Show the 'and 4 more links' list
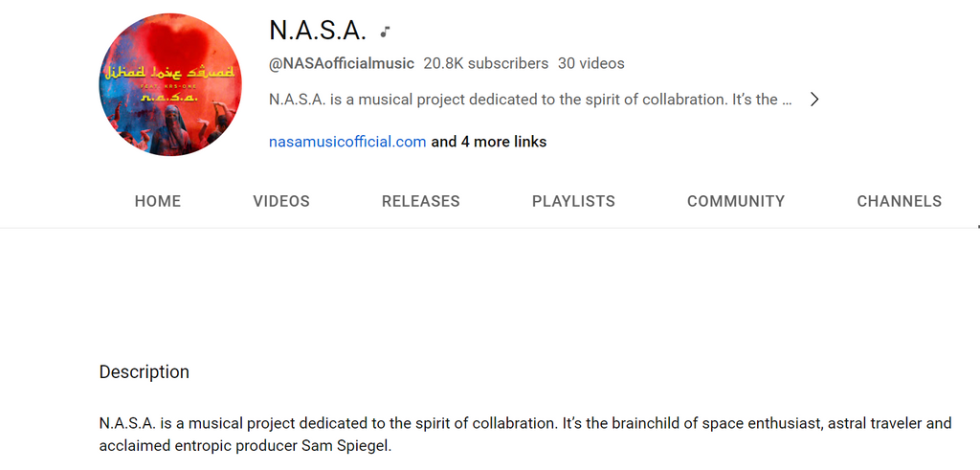The height and width of the screenshot is (470, 980). (x=489, y=142)
